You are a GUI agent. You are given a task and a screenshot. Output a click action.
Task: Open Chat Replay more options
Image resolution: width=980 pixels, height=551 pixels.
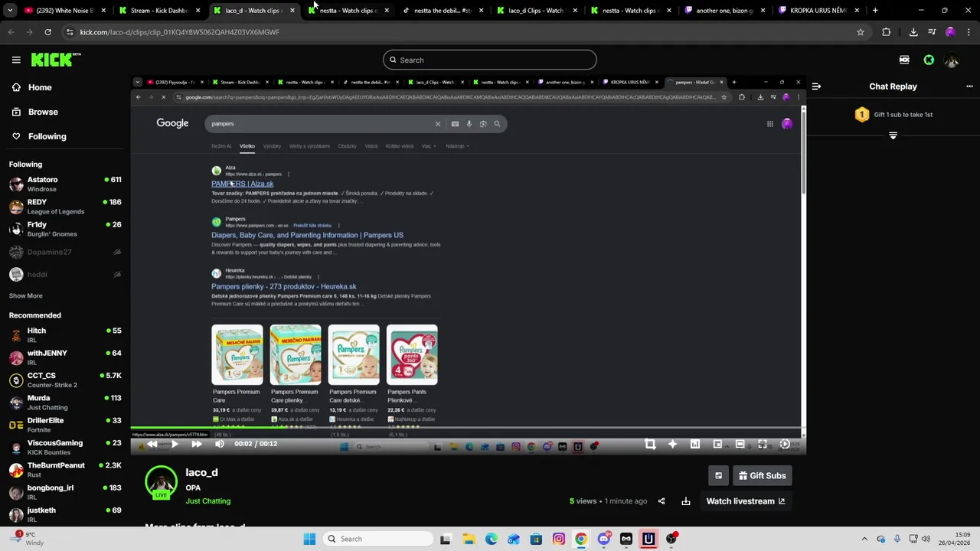point(969,86)
